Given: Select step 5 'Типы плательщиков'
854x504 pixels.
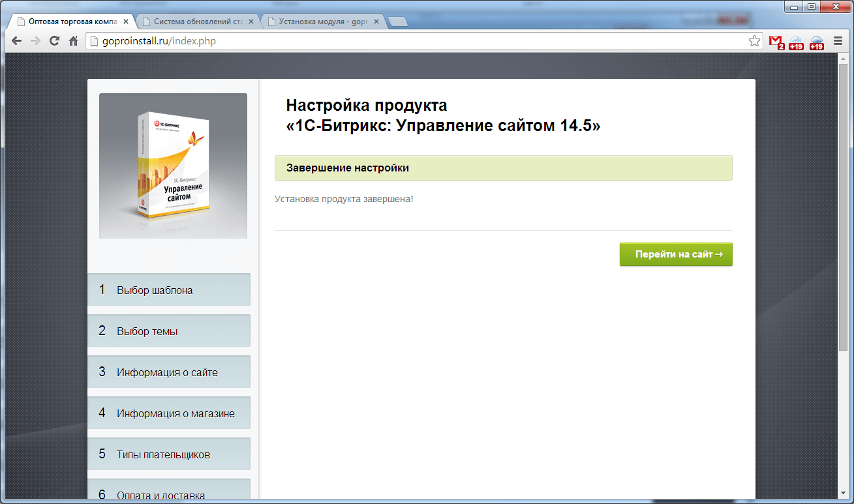Looking at the screenshot, I should (169, 454).
